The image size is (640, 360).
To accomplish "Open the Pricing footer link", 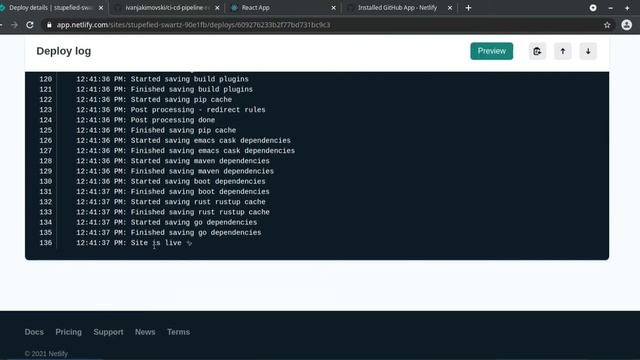I will point(69,332).
